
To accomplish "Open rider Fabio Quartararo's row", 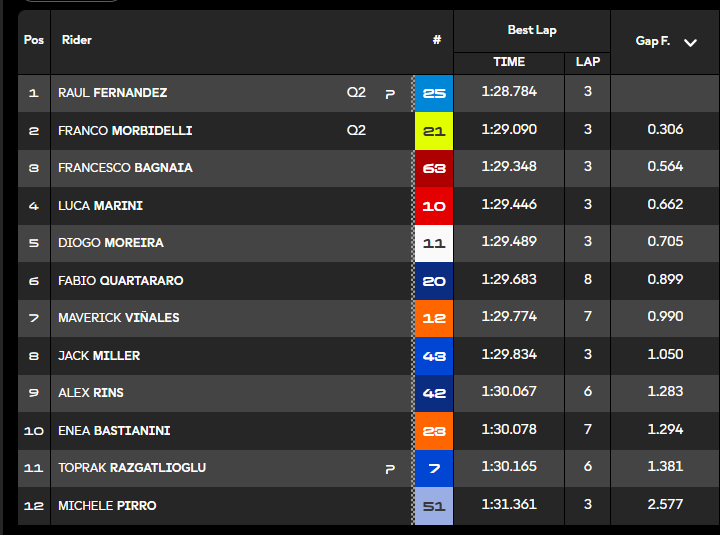I will [120, 281].
